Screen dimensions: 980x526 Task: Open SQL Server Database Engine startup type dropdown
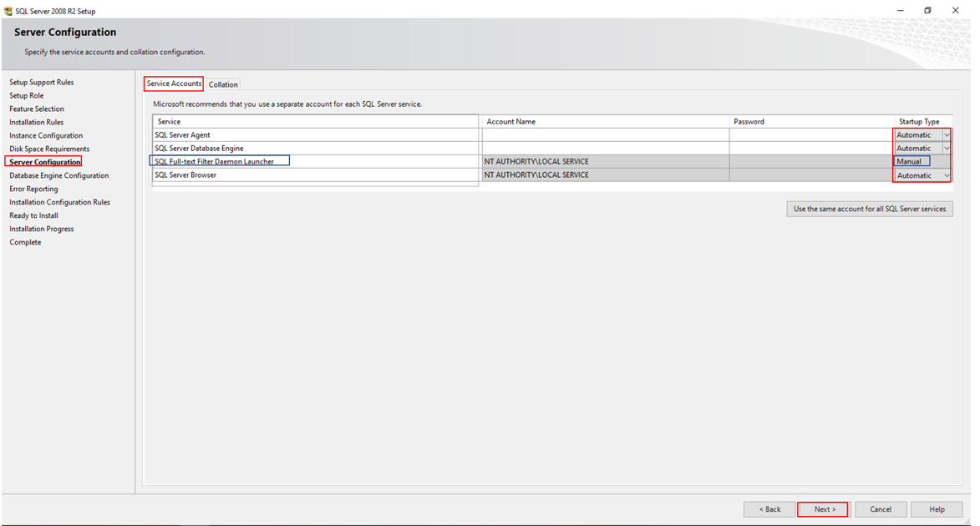click(947, 149)
